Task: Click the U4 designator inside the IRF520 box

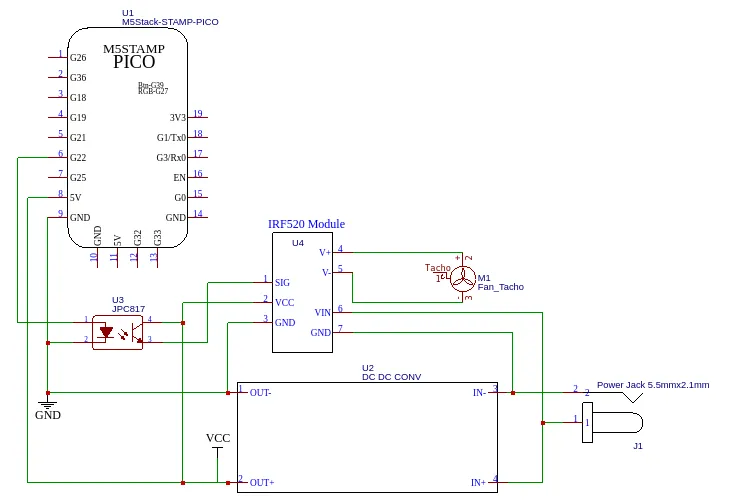Action: (x=298, y=243)
